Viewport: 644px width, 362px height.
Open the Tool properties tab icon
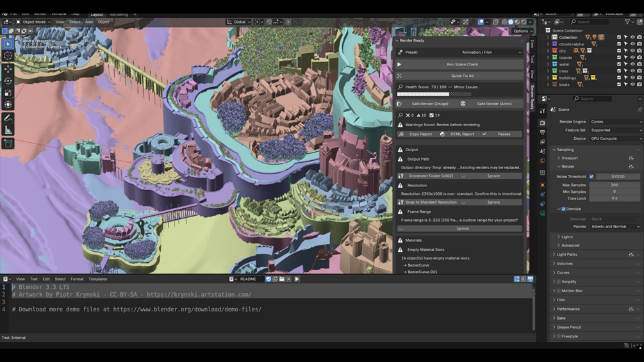click(543, 111)
